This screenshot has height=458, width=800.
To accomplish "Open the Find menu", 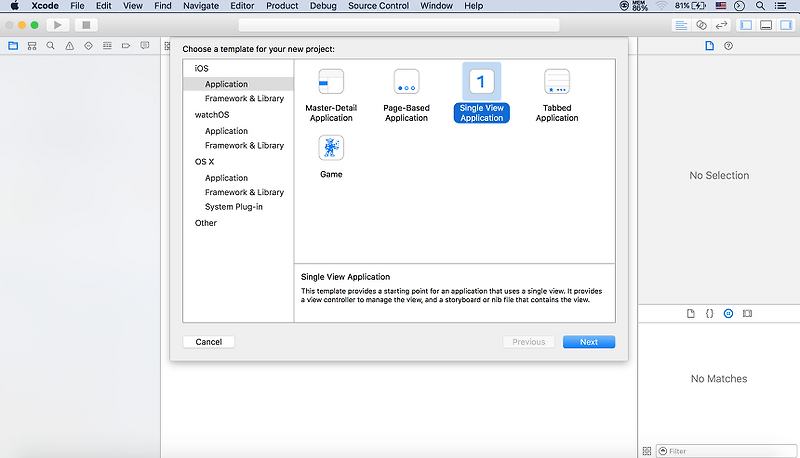I will 163,6.
